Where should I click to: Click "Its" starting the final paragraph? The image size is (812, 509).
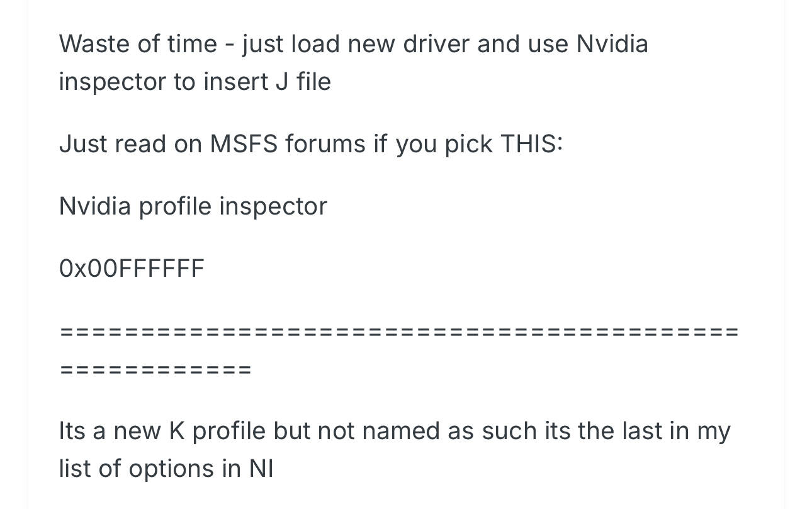tap(71, 432)
